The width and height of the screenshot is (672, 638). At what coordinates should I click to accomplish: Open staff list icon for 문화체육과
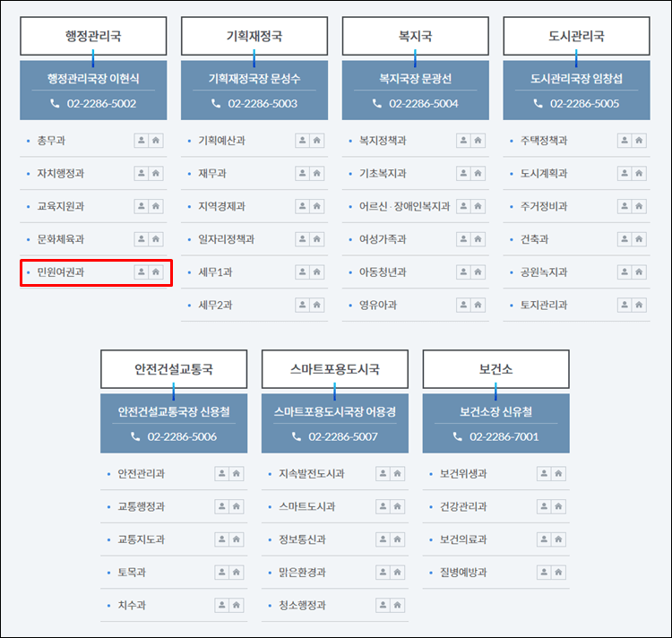[x=141, y=239]
